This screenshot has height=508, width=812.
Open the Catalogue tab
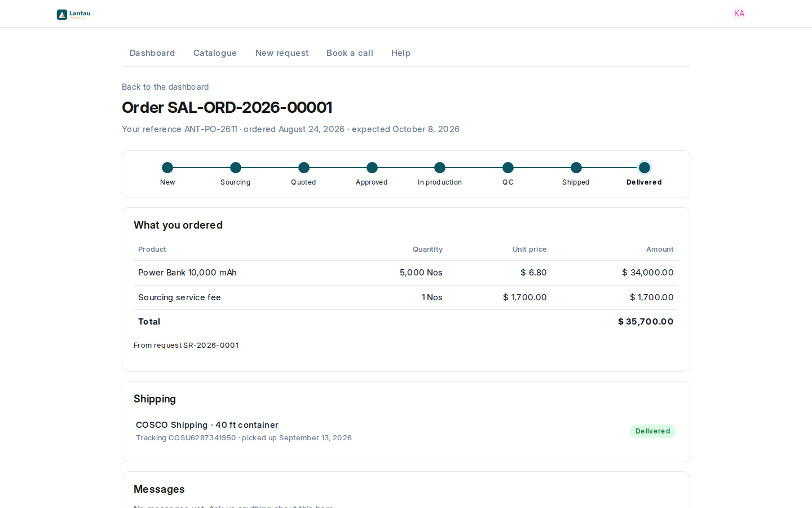pyautogui.click(x=215, y=53)
